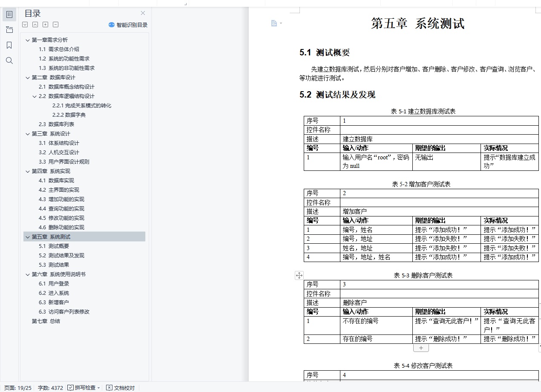This screenshot has height=392, width=541.
Task: Go to 6.2 进入系统
Action: tap(54, 293)
